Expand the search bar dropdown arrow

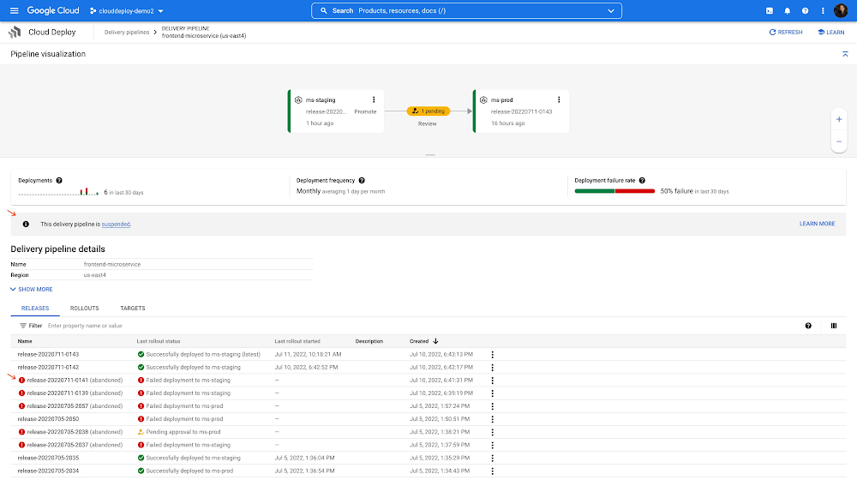611,11
